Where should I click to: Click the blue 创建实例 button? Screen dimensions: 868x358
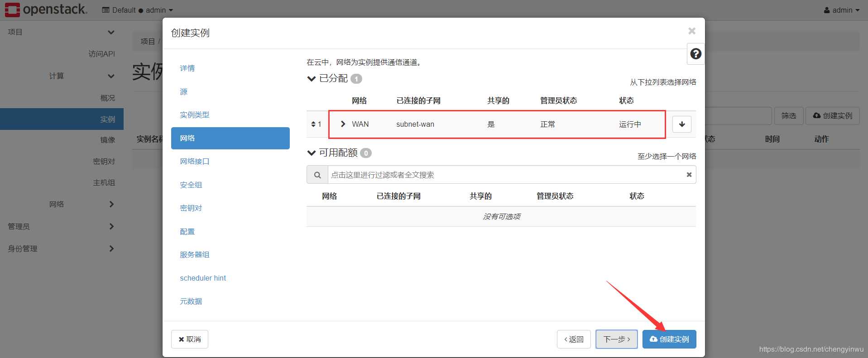pyautogui.click(x=669, y=339)
